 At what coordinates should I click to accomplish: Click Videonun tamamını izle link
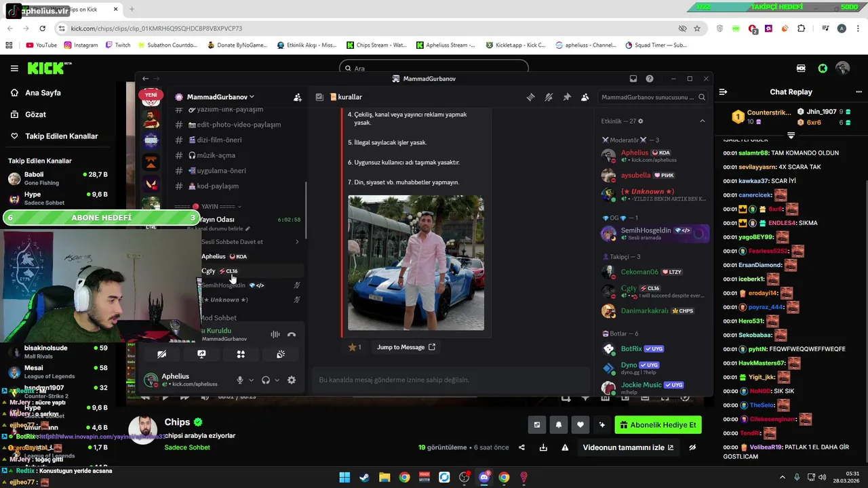(x=629, y=447)
